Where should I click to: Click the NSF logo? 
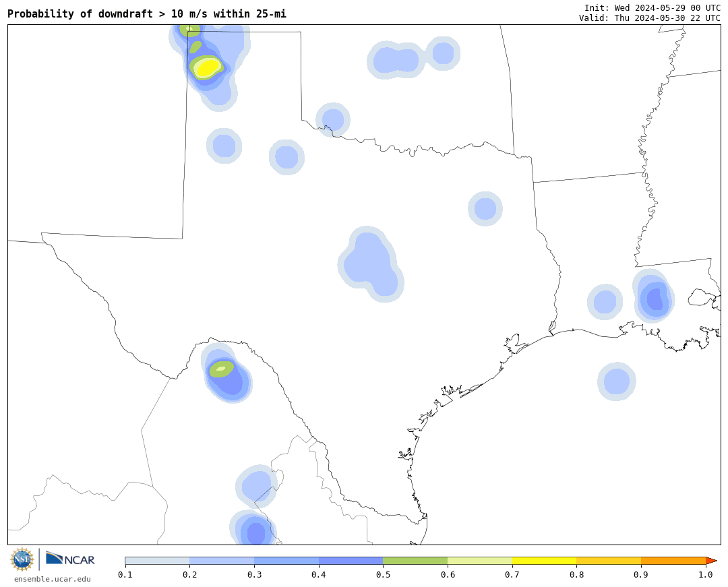22,559
